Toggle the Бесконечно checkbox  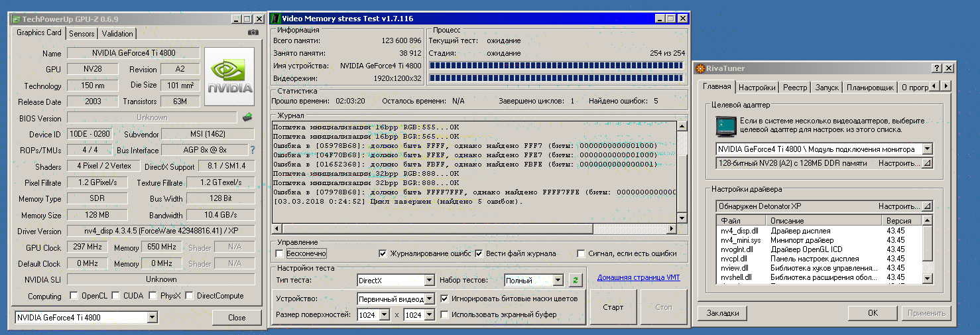(279, 253)
